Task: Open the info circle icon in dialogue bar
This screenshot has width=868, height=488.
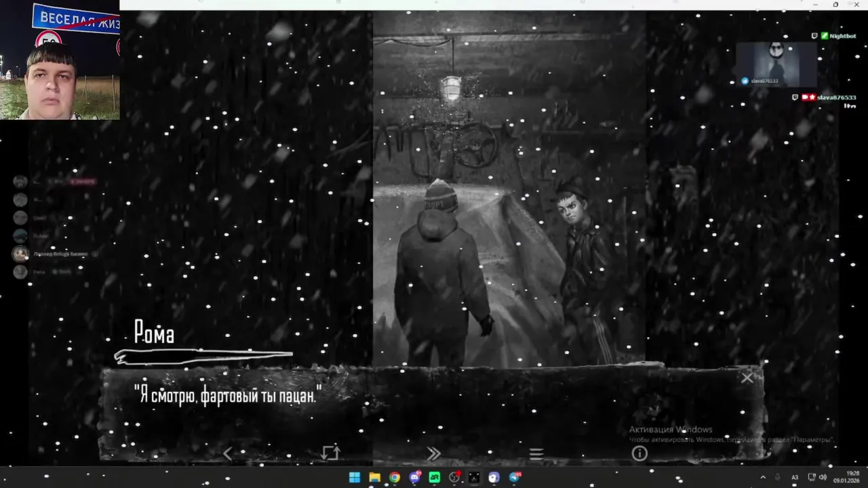Action: (639, 453)
